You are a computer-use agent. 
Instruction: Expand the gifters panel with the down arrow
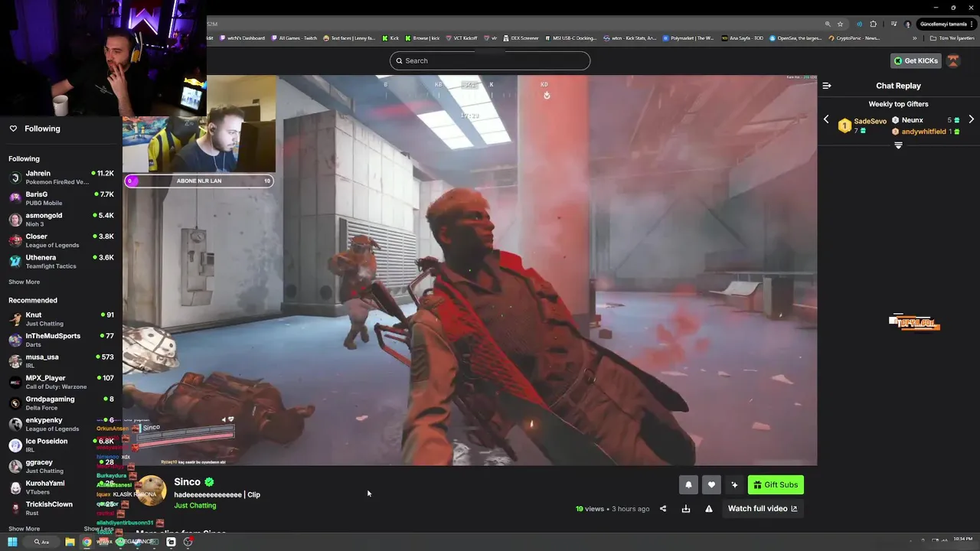898,145
